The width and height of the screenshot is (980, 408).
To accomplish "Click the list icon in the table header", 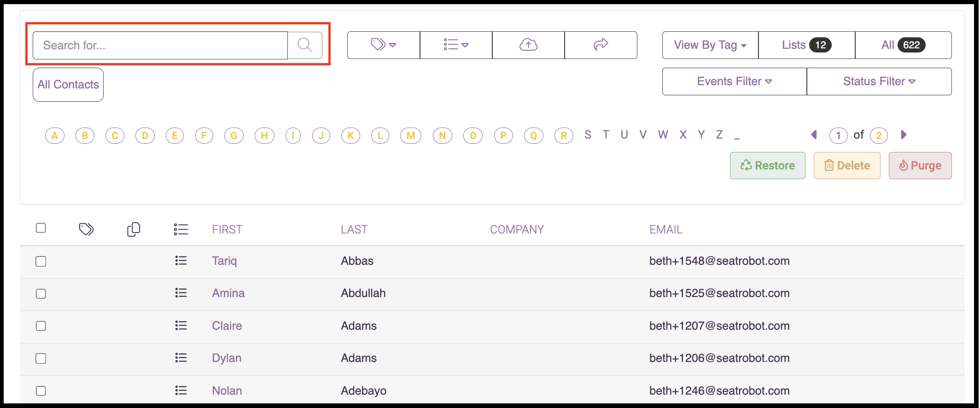I will (x=181, y=229).
